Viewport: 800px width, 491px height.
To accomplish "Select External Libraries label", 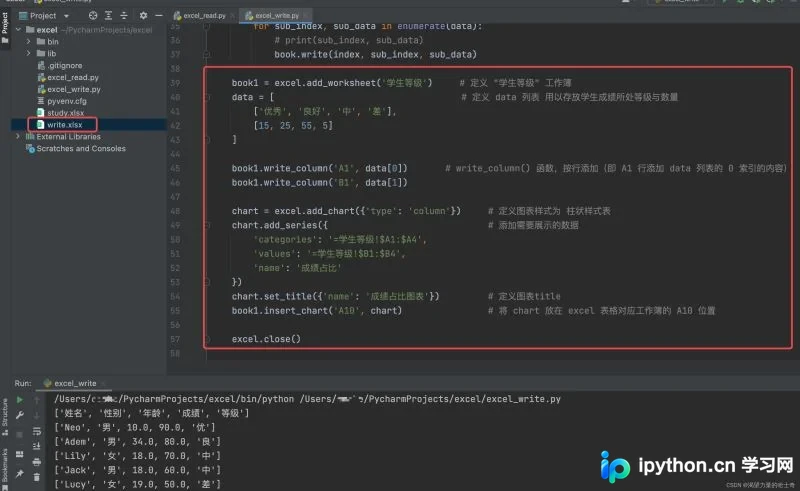I will coord(68,136).
